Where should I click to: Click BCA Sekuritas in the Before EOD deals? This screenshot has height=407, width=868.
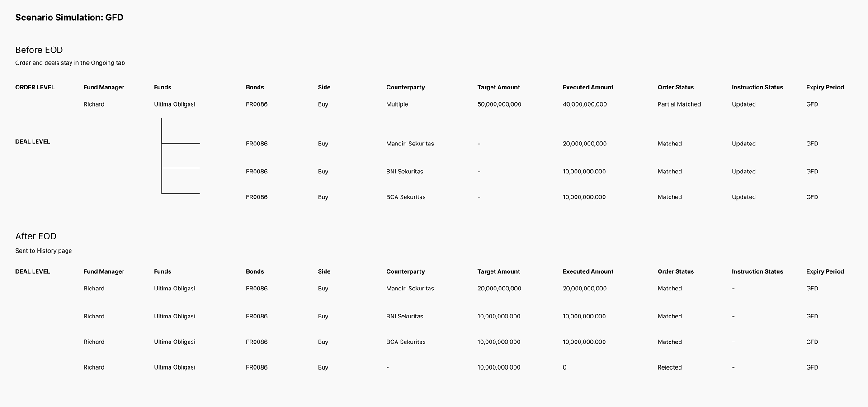tap(406, 197)
